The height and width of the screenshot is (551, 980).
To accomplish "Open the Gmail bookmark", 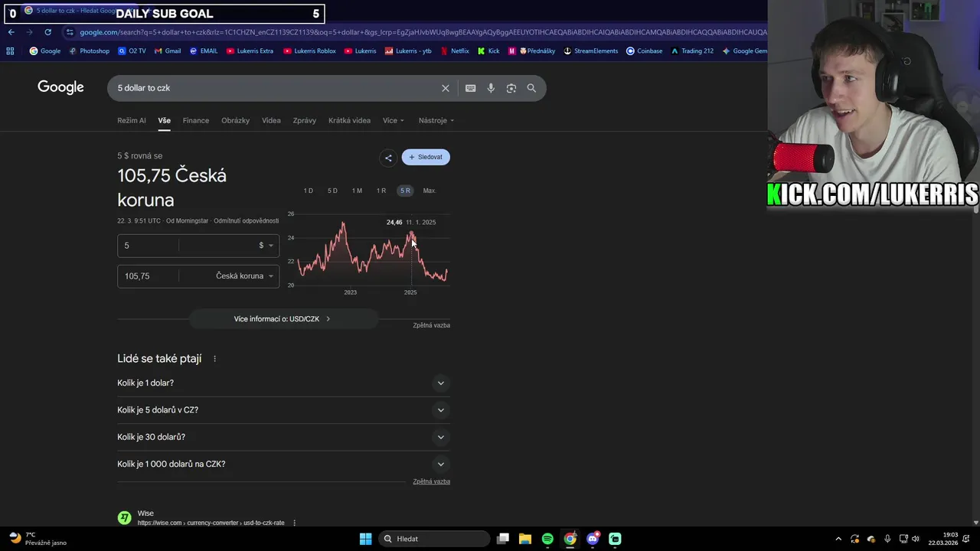I will 168,51.
